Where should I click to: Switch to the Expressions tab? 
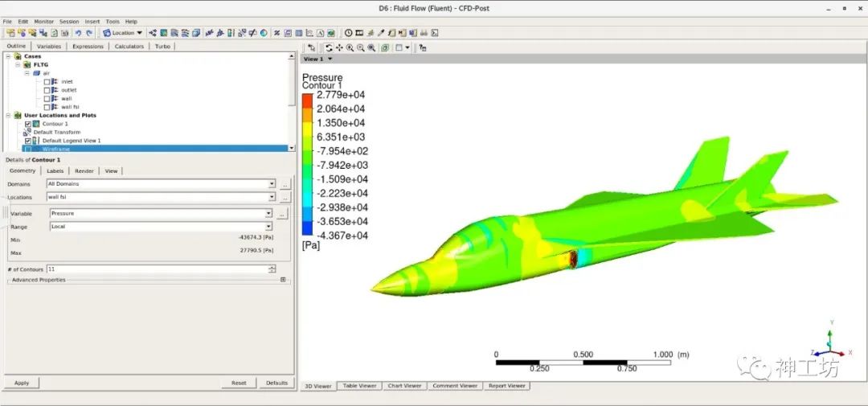[88, 47]
